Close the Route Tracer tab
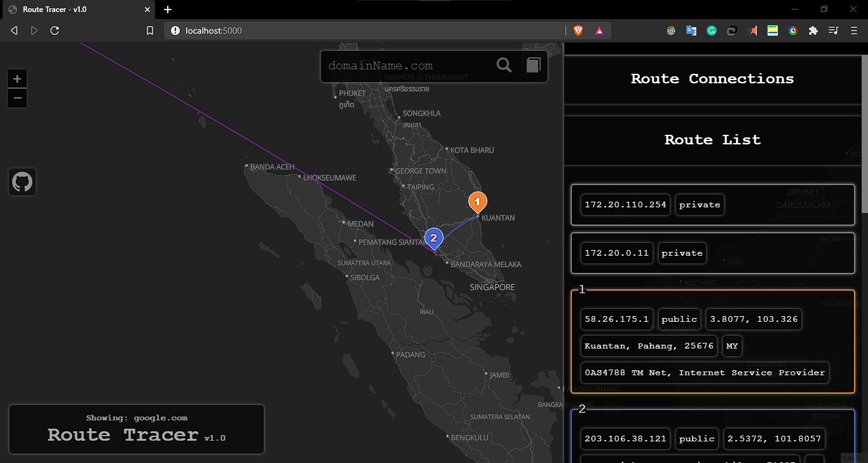 click(x=147, y=10)
